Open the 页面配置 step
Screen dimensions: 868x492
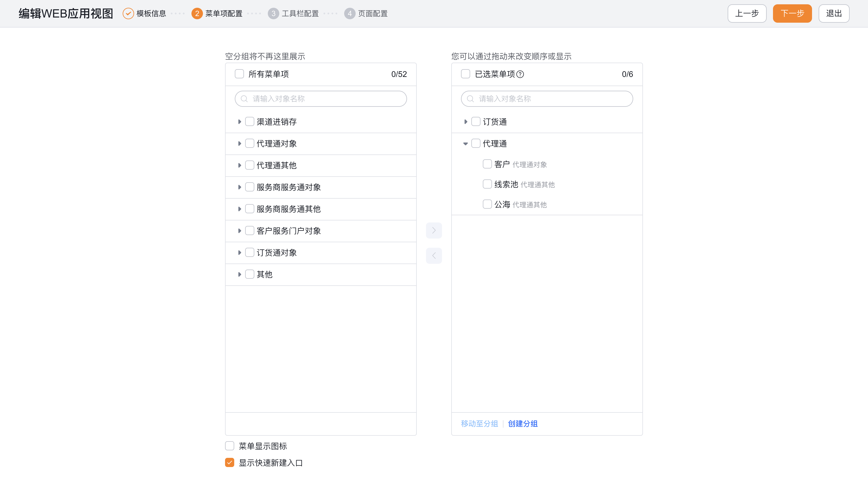(373, 13)
